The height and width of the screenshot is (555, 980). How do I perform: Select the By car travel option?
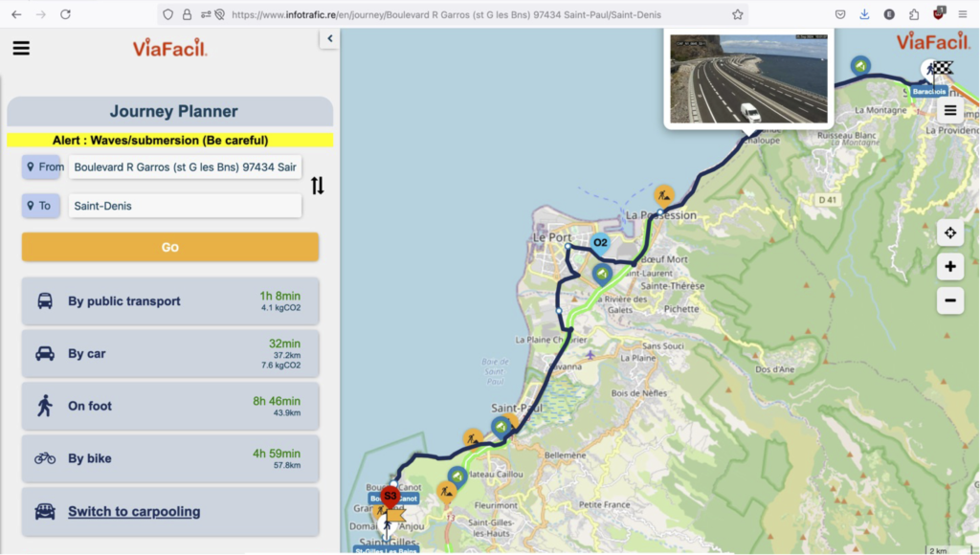170,354
